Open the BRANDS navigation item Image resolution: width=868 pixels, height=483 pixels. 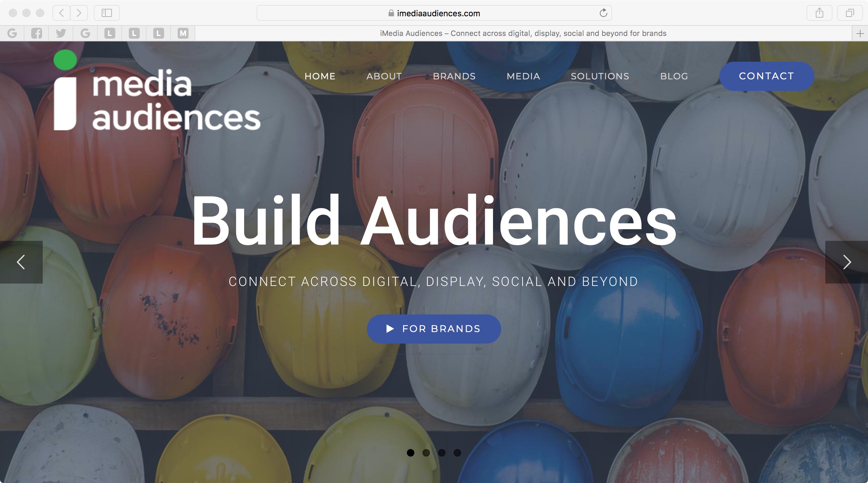(x=454, y=76)
